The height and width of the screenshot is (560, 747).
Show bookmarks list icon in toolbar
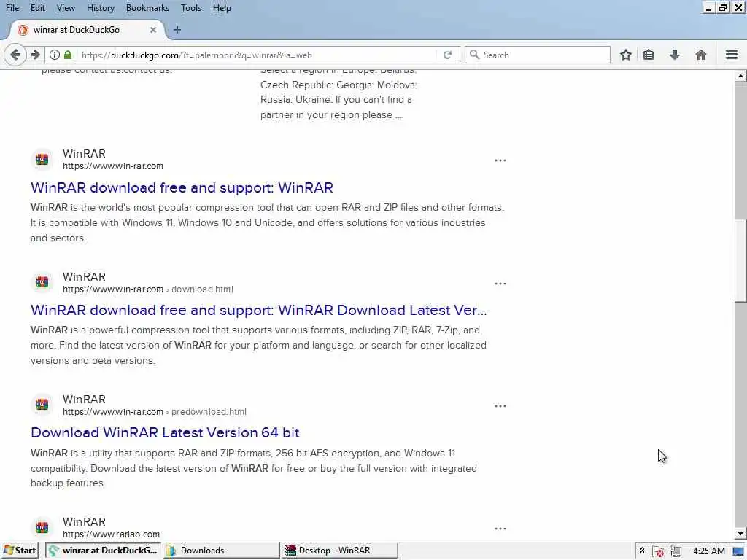[x=649, y=55]
